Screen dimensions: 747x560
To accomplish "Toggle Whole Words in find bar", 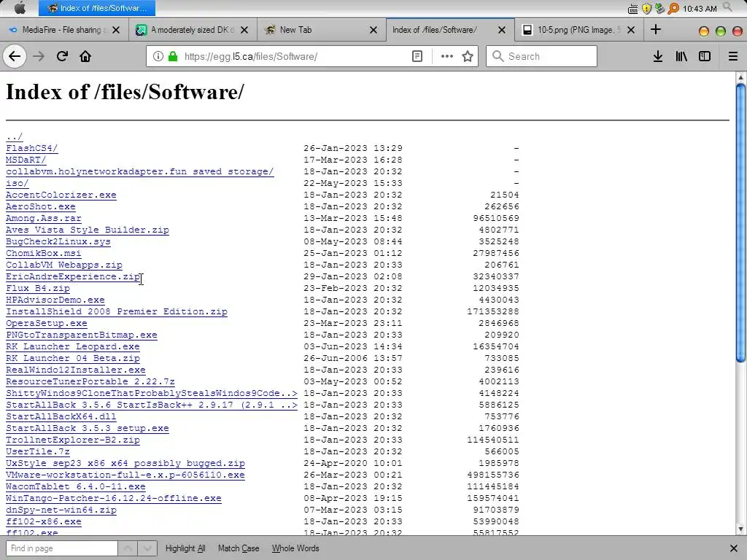I will point(295,548).
